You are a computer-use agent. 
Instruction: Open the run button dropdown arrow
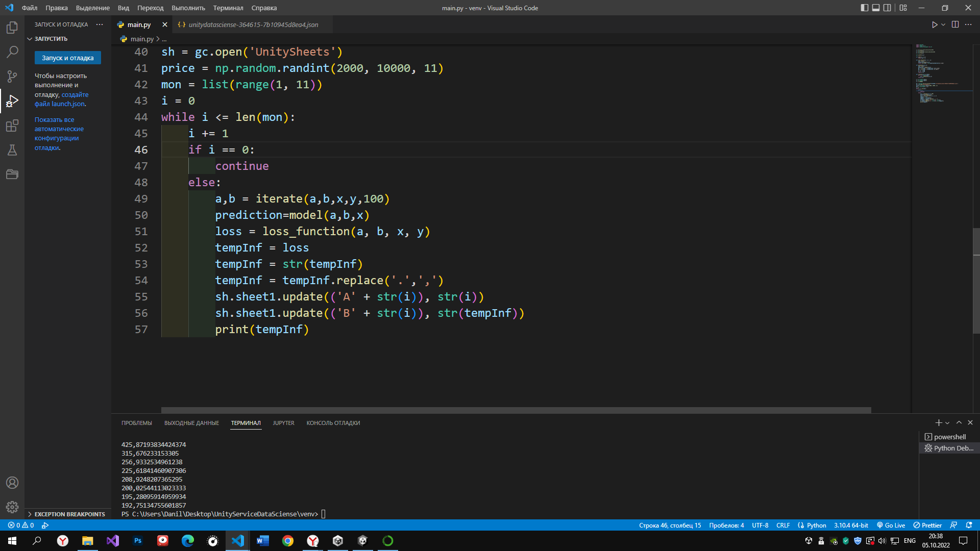point(943,24)
